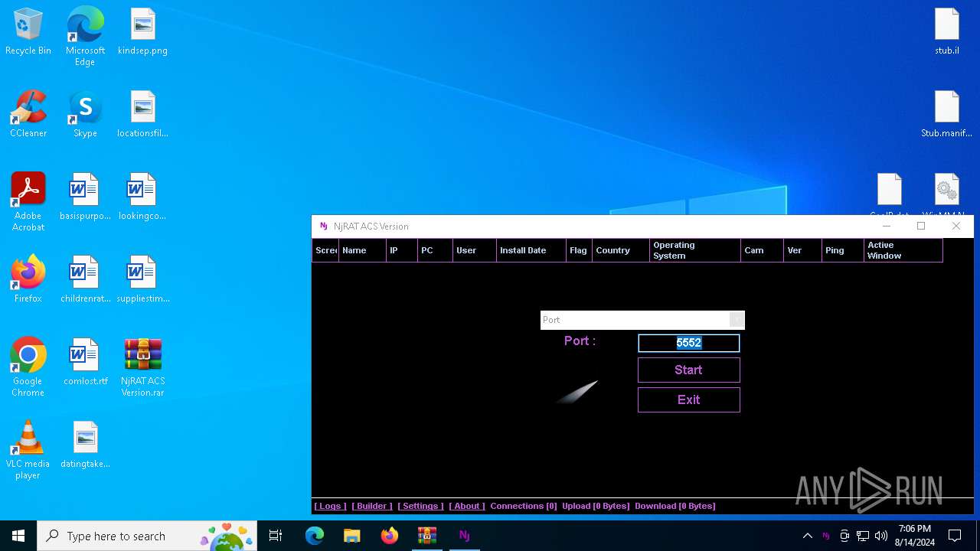Open Firefox from the taskbar
The height and width of the screenshot is (551, 980).
pos(390,536)
